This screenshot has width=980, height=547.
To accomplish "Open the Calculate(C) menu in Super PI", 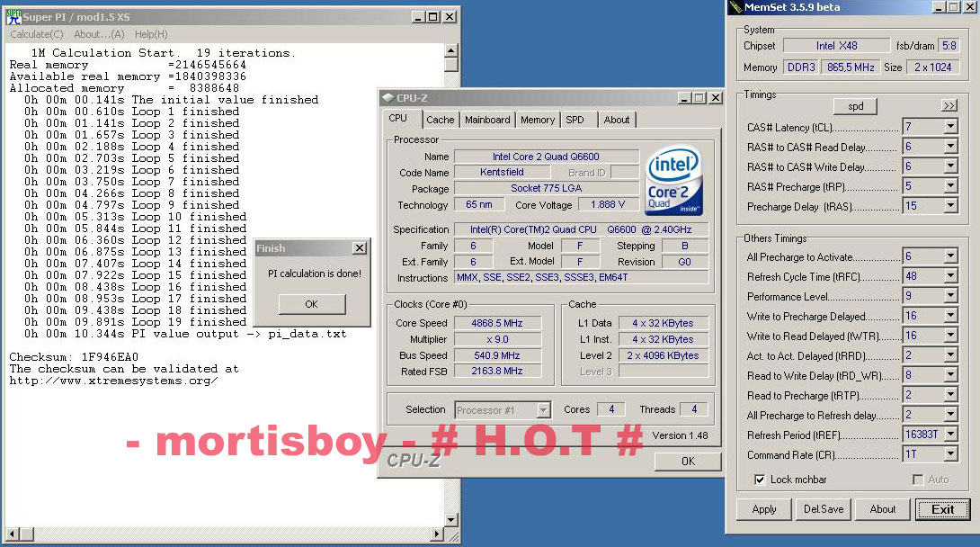I will point(37,34).
